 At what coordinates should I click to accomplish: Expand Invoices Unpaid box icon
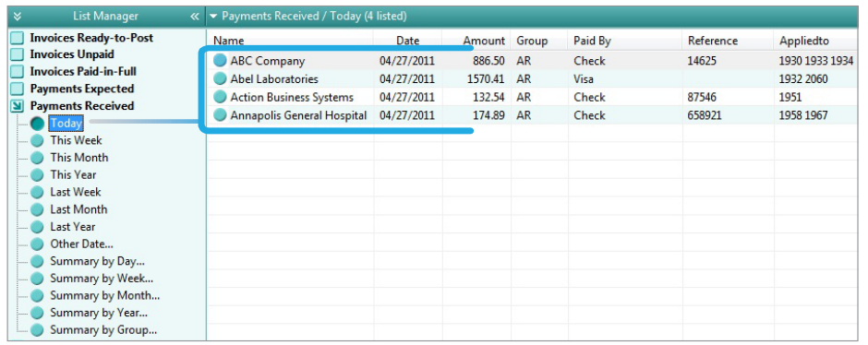click(x=18, y=54)
